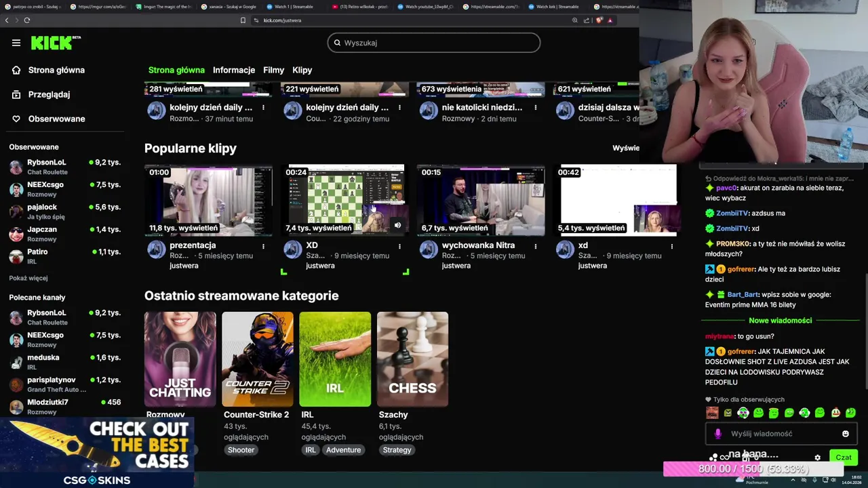The height and width of the screenshot is (488, 868).
Task: Jump to Nowe wiadomości in chat
Action: pyautogui.click(x=780, y=321)
